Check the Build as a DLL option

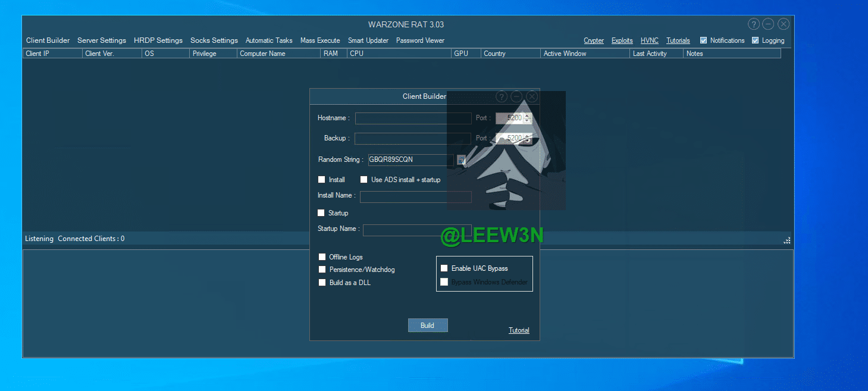(x=322, y=283)
